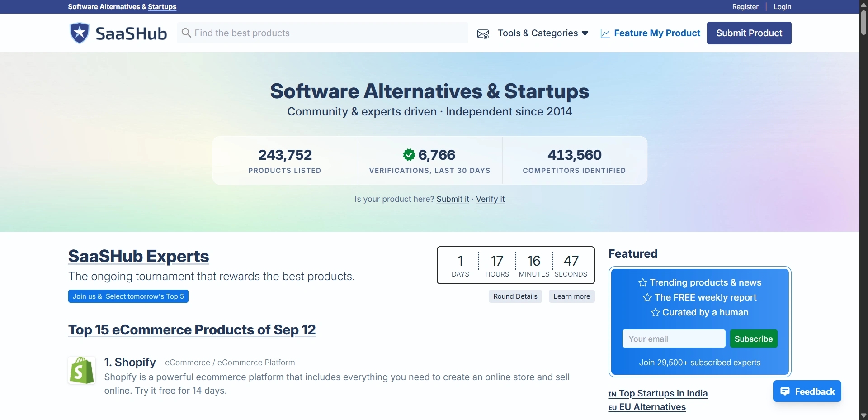Click the Submit Product button

(749, 33)
